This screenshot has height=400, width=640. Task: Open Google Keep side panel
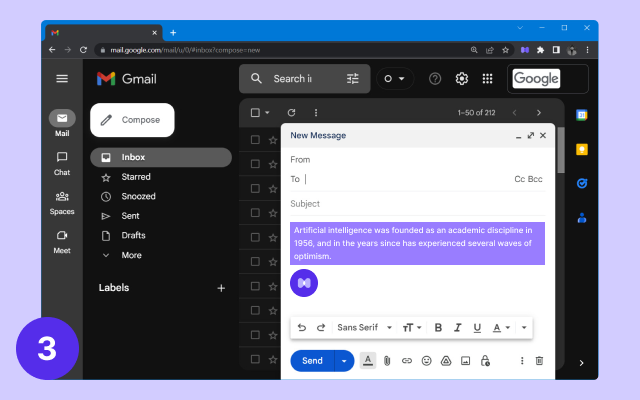[582, 149]
